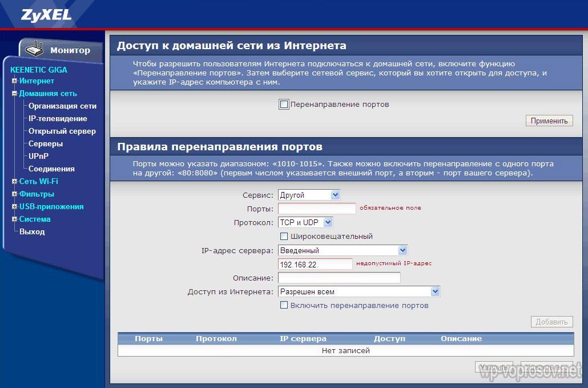The image size is (588, 388).
Task: Collapse the Домашняя сеть tree node
Action: point(14,94)
